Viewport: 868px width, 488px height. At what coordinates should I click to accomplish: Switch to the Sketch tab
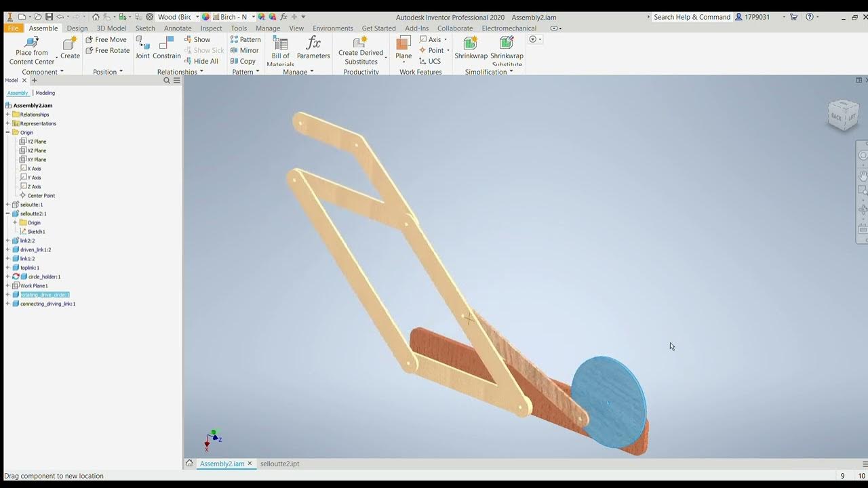pos(145,28)
